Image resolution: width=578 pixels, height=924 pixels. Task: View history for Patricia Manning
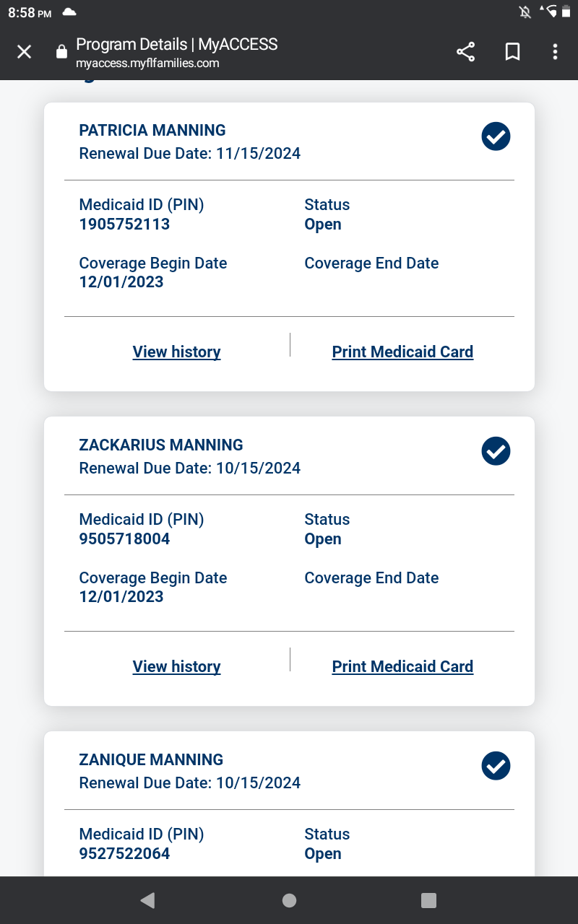click(x=177, y=352)
